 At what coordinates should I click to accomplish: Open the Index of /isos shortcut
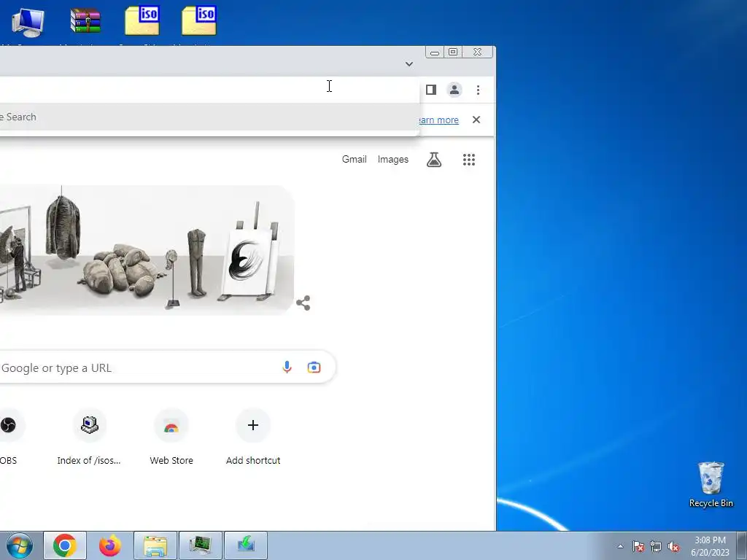89,436
